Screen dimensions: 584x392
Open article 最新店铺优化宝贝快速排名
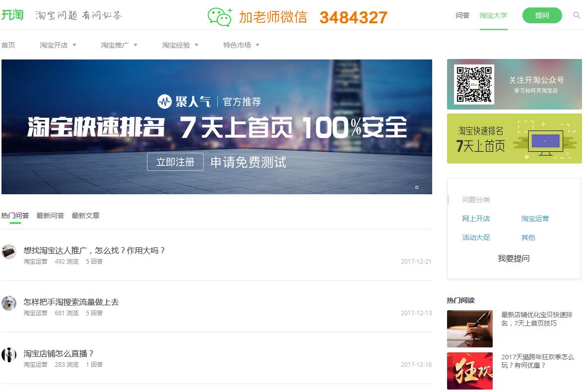click(537, 319)
